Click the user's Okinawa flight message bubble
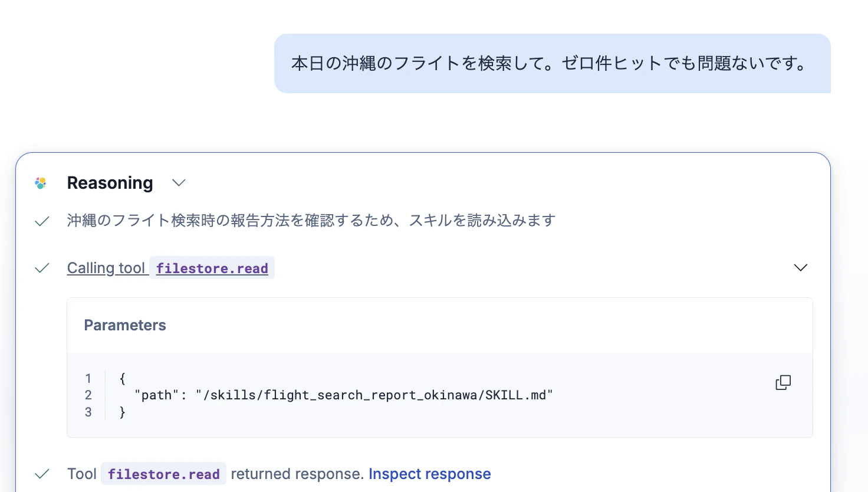The height and width of the screenshot is (492, 868). [x=553, y=63]
